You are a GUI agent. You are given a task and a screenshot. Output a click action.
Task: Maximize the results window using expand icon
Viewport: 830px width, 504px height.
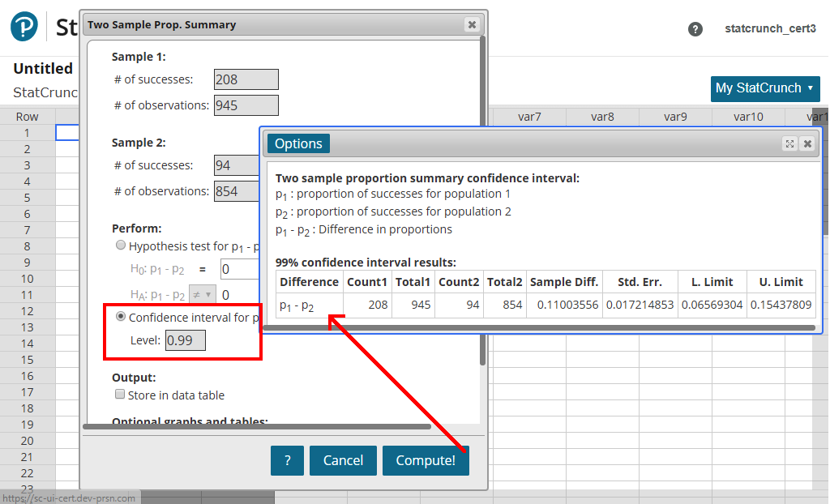[x=789, y=143]
